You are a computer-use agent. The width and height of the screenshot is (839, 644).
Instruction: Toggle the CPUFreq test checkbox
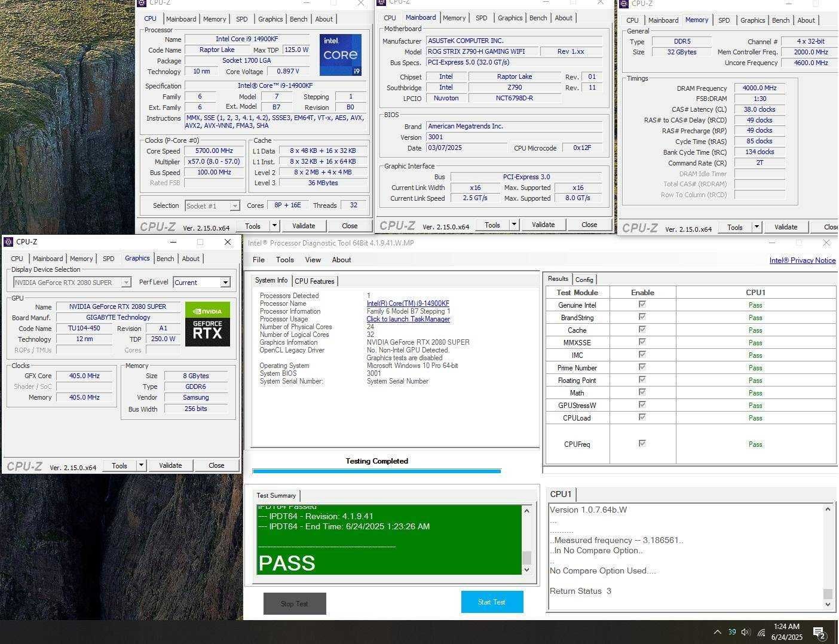[x=642, y=444]
